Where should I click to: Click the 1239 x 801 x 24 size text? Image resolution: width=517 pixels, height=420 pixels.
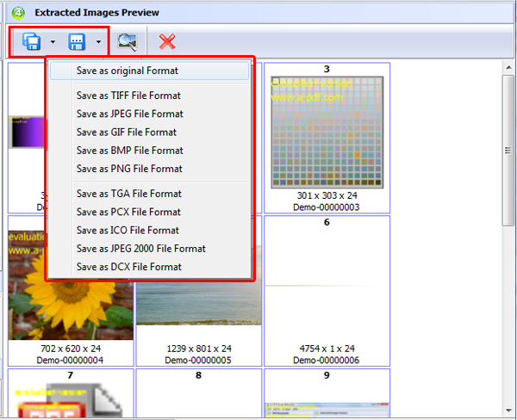coord(199,349)
